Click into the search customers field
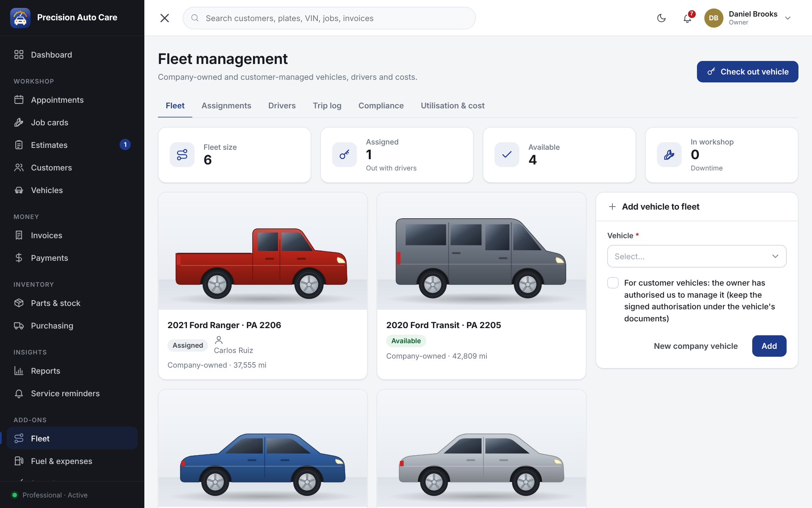Image resolution: width=812 pixels, height=508 pixels. coord(329,18)
